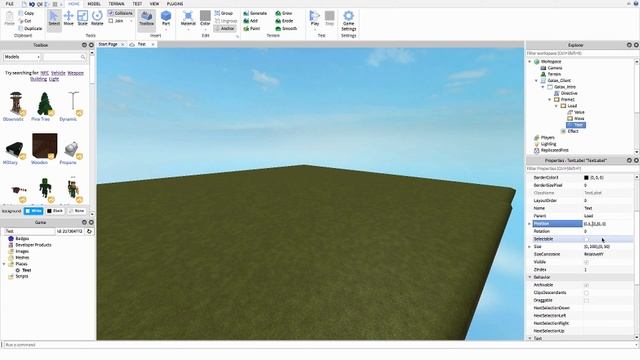This screenshot has height=360, width=640.
Task: Click the Vehicle search suggestion link
Action: pyautogui.click(x=58, y=73)
